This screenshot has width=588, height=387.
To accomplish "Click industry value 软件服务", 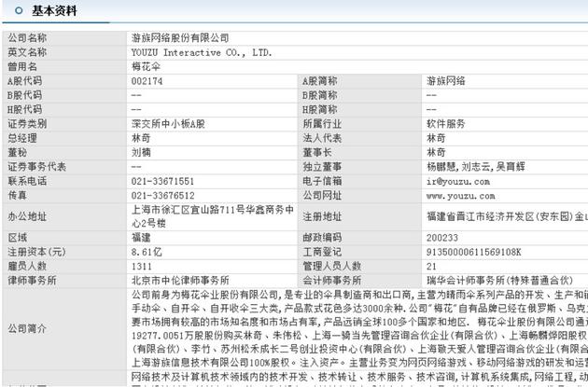I will 446,124.
